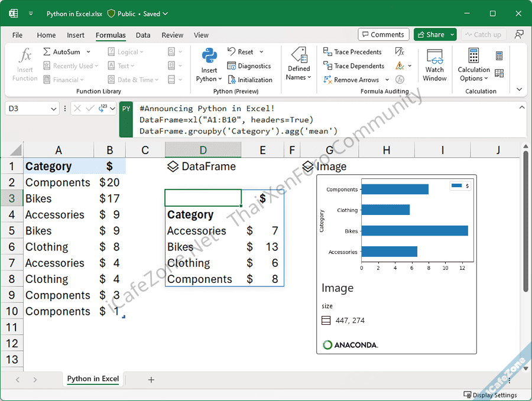Select the Python in Excel sheet tab
The image size is (532, 401).
[93, 379]
